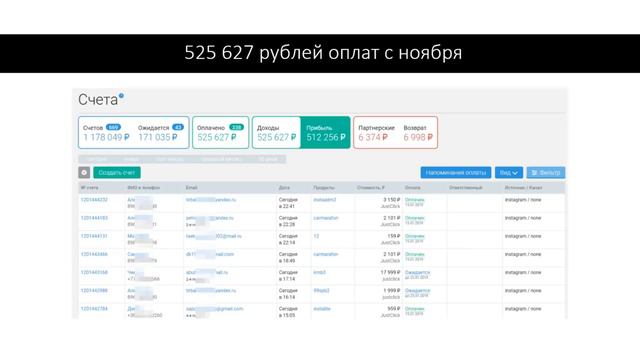Open the invoice number in the 16:14 row

(x=94, y=291)
